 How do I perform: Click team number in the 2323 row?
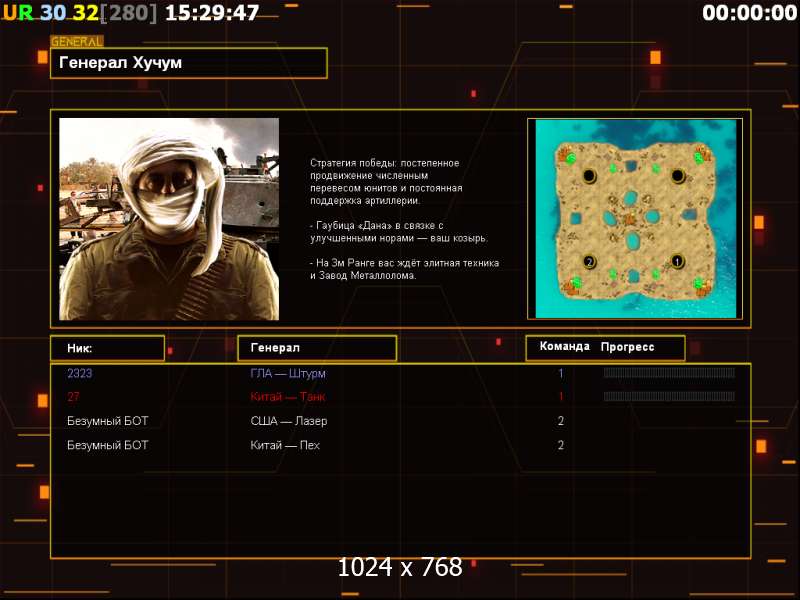(x=561, y=373)
